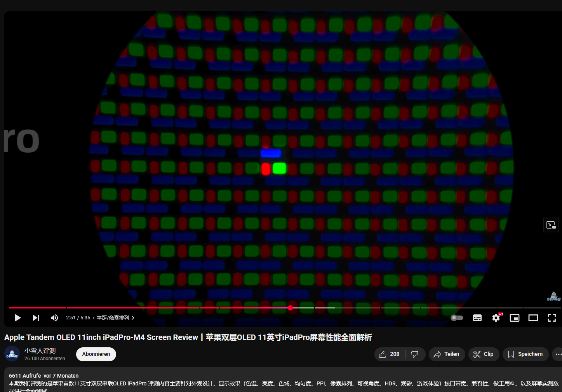This screenshot has height=392, width=562.
Task: Open the more actions three-dot menu
Action: click(x=559, y=354)
